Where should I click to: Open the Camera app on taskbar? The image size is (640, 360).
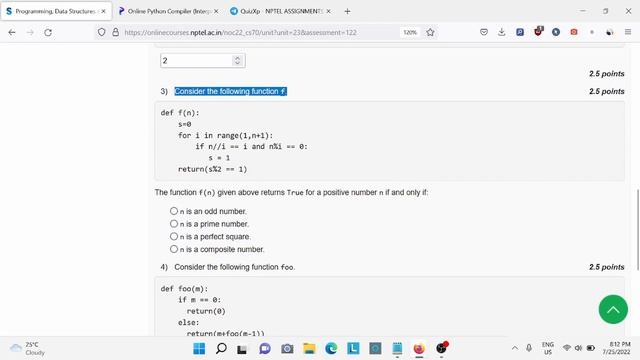(x=287, y=348)
